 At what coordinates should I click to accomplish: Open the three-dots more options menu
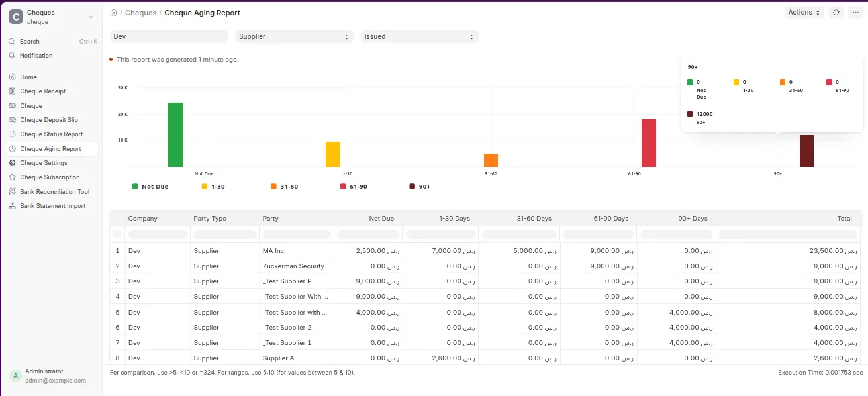(855, 13)
